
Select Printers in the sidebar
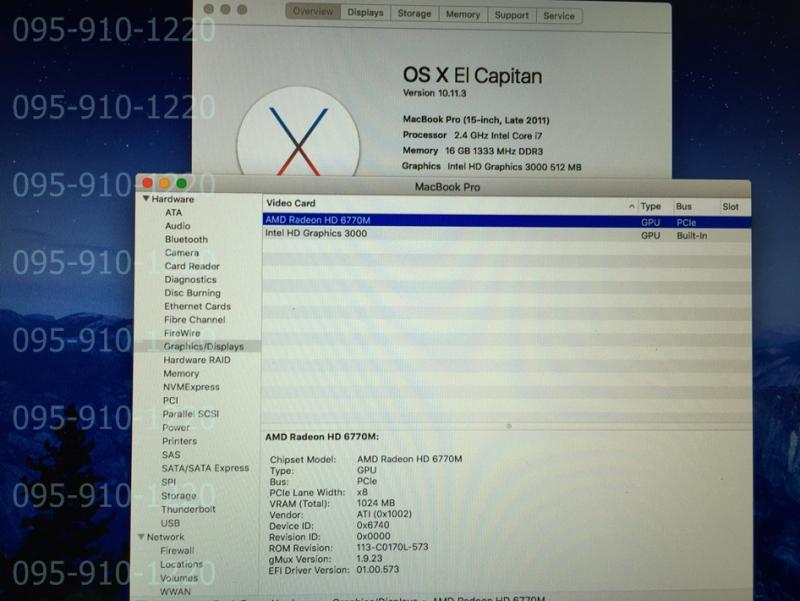pyautogui.click(x=179, y=441)
